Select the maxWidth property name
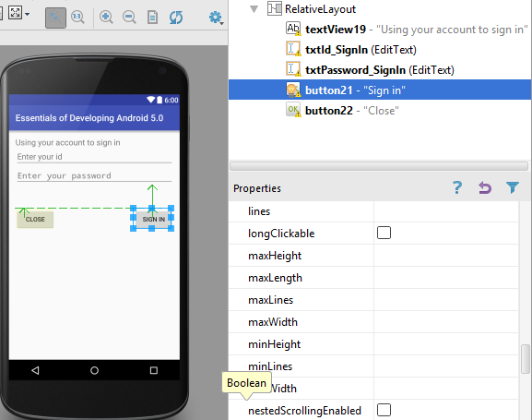This screenshot has width=532, height=420. click(273, 322)
